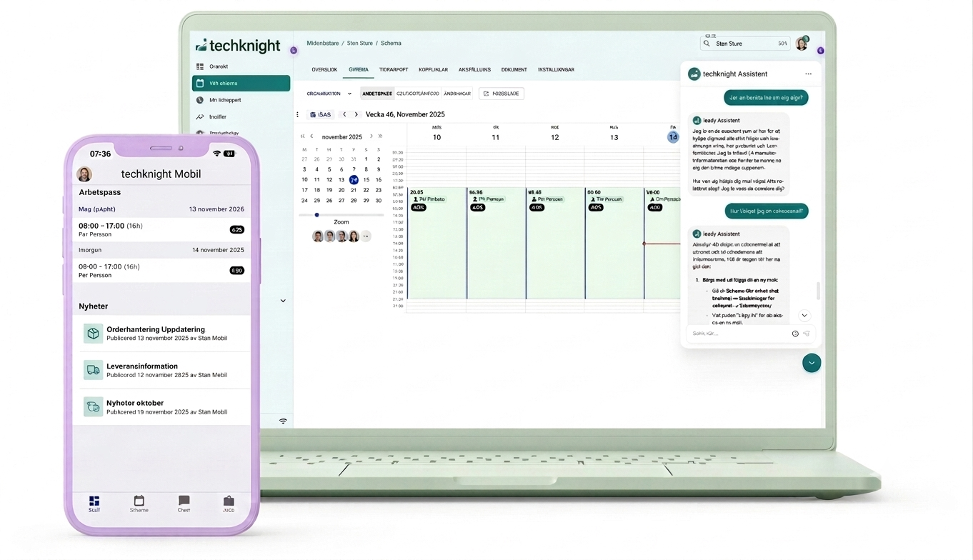The width and height of the screenshot is (973, 560).
Task: Click the Sten Sture breadcrumb link
Action: (360, 44)
